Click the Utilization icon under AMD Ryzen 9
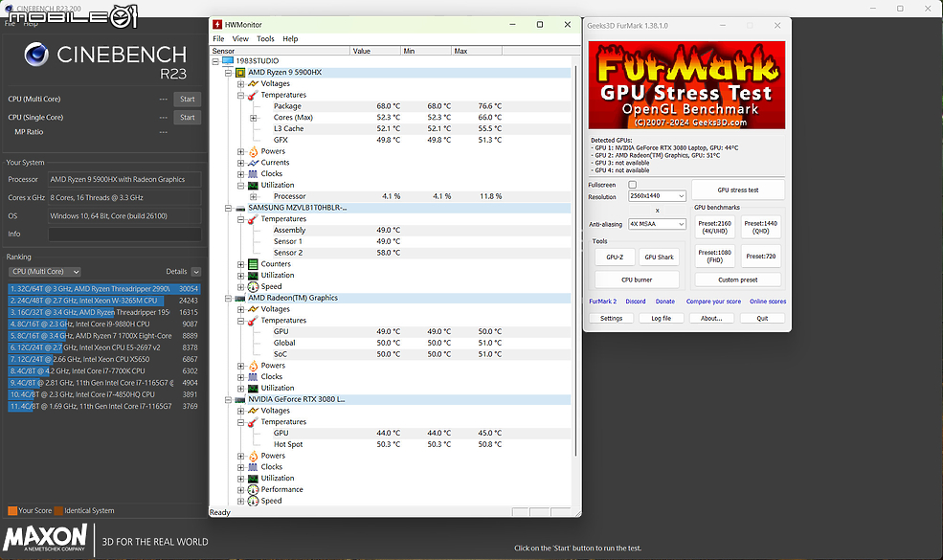Image resolution: width=943 pixels, height=560 pixels. 253,186
